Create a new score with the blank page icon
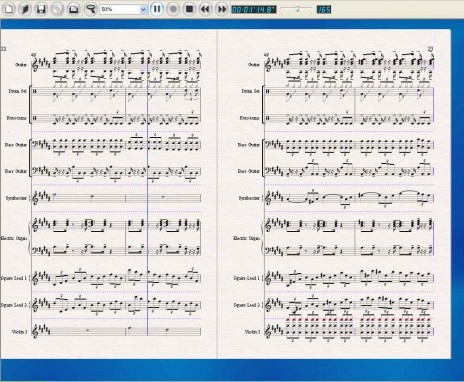This screenshot has width=464, height=382. click(9, 9)
